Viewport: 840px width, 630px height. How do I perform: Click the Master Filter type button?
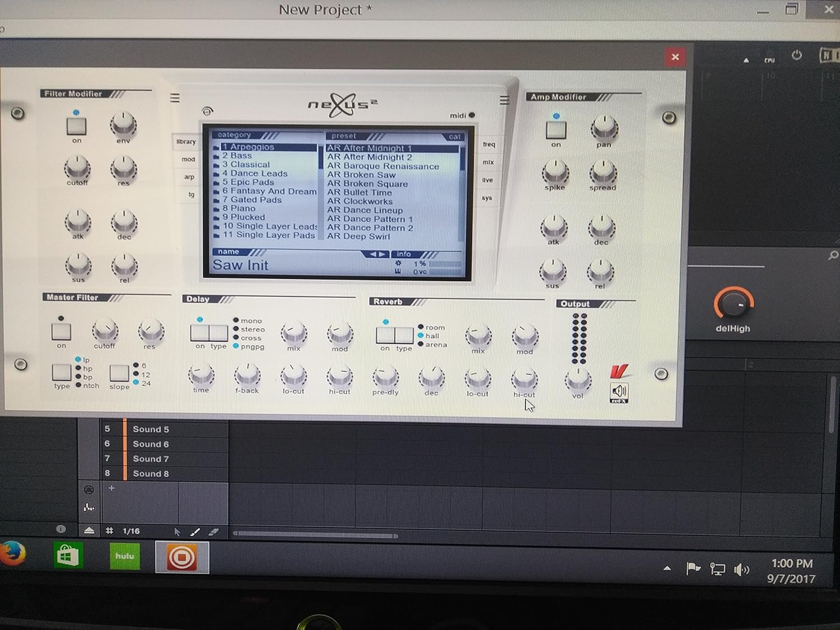click(x=62, y=372)
